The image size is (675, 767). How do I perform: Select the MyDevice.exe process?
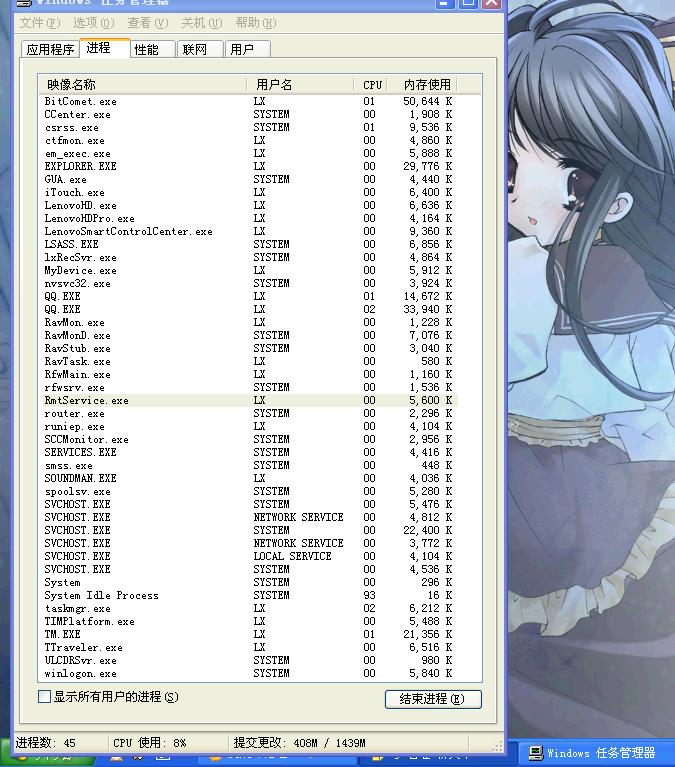[x=248, y=270]
